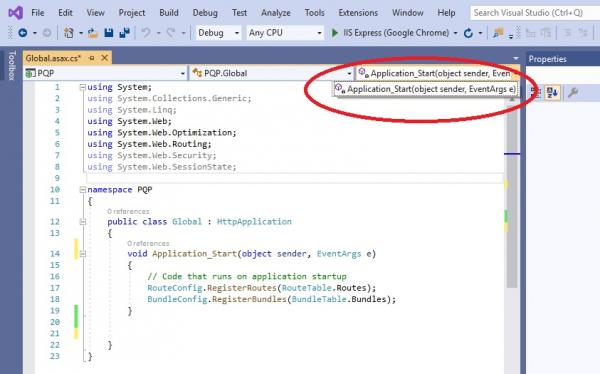Open the Extensions menu
This screenshot has width=600, height=374.
click(358, 13)
